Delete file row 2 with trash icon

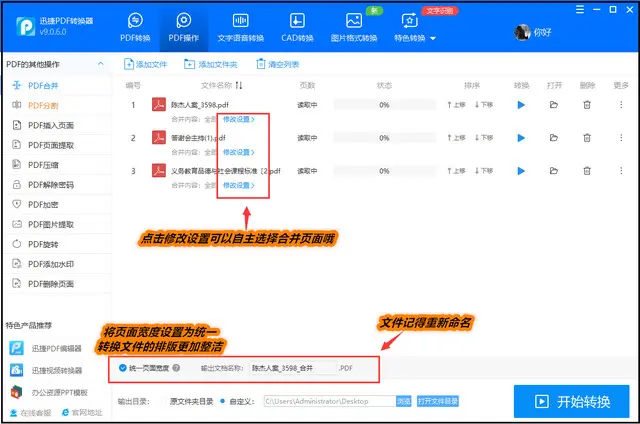pos(587,138)
